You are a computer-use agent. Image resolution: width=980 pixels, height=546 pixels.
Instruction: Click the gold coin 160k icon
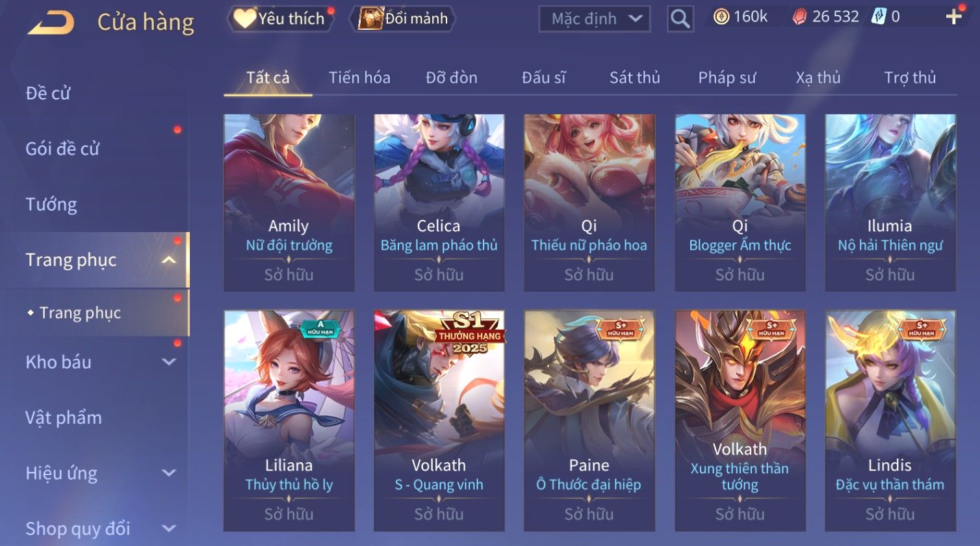tap(721, 17)
